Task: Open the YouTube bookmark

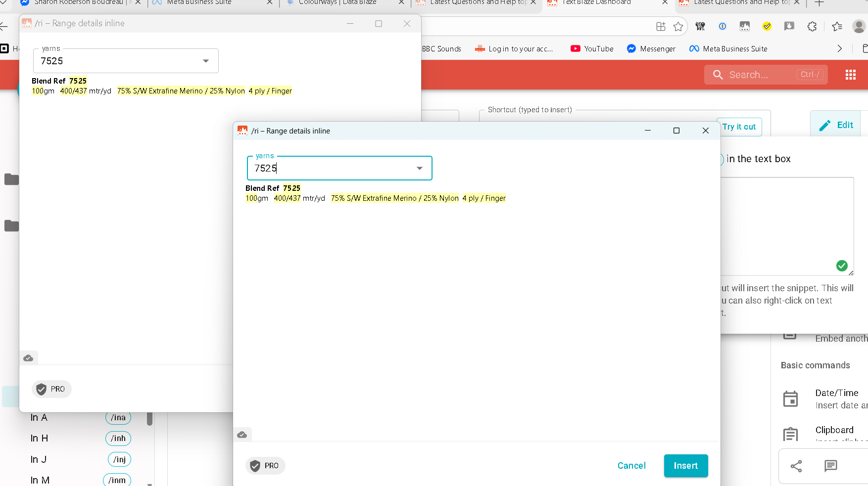Action: [592, 49]
